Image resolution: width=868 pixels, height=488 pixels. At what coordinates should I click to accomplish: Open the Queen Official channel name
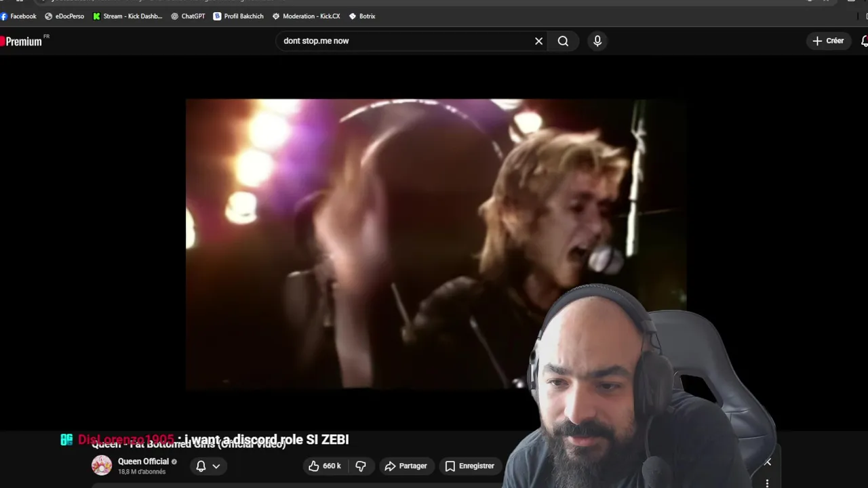pos(143,462)
